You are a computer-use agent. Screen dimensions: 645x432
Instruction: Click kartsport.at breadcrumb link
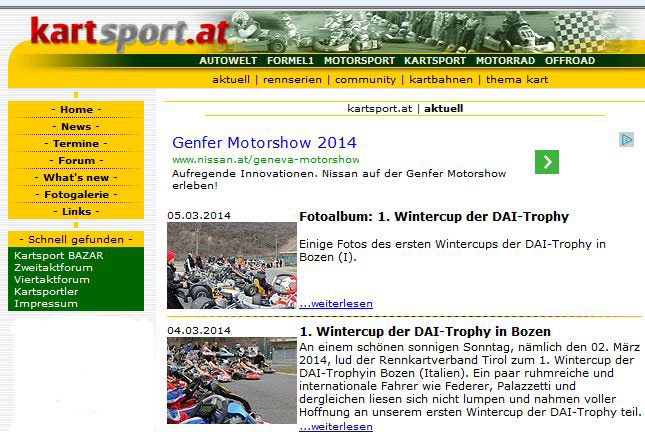tap(379, 109)
